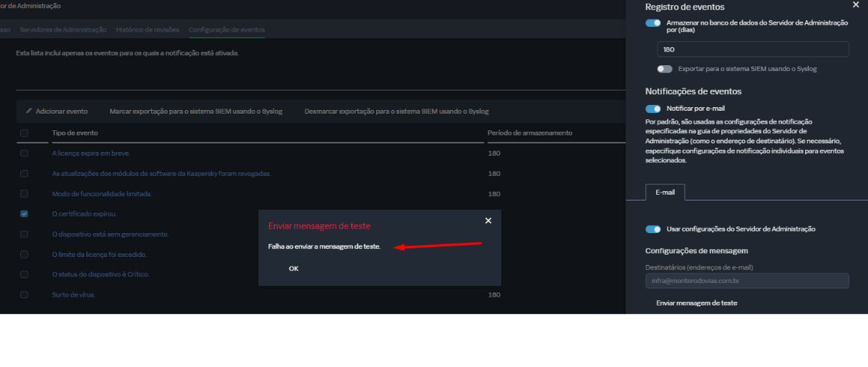Toggle Notificar por e-mail switch
This screenshot has width=868, height=367.
(x=653, y=109)
